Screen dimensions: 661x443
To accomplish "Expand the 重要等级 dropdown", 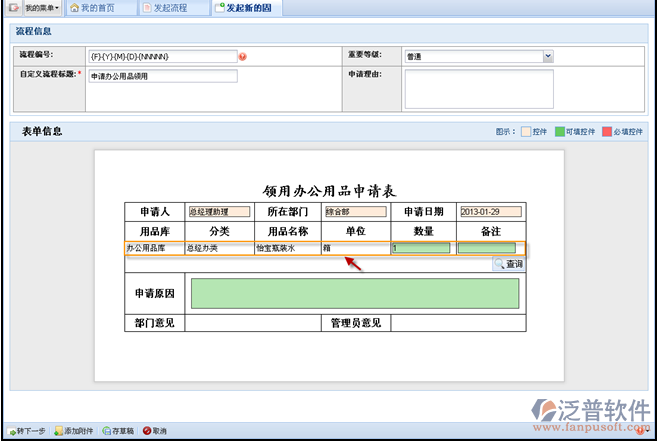I will [547, 57].
